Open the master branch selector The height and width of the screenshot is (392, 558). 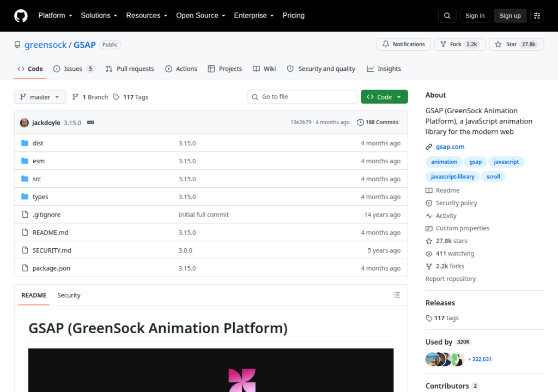click(x=40, y=97)
